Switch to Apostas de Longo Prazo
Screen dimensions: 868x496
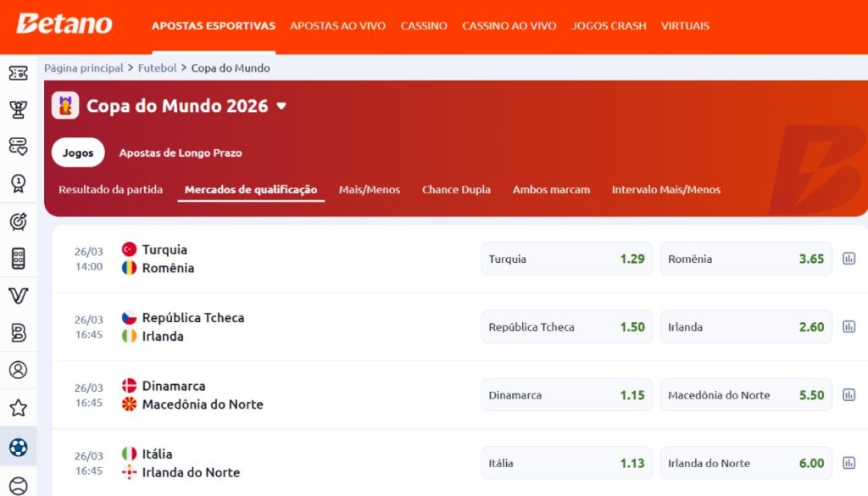pos(179,153)
